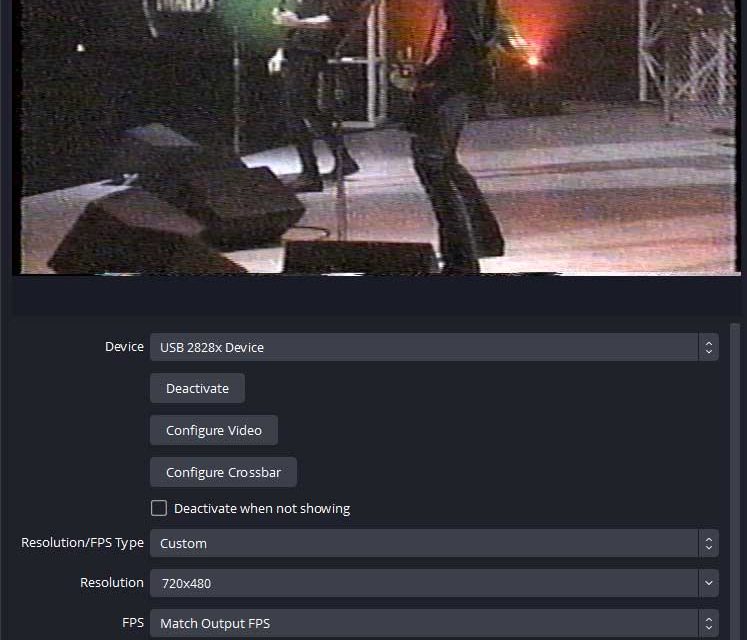Click the 'Deactivate when not showing' label text
The height and width of the screenshot is (640, 747).
click(x=262, y=508)
